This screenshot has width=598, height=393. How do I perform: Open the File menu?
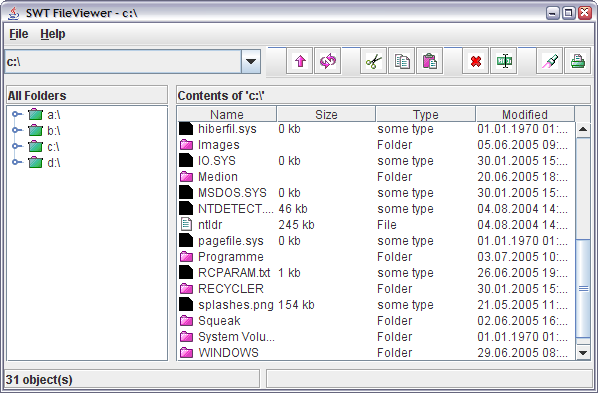19,34
